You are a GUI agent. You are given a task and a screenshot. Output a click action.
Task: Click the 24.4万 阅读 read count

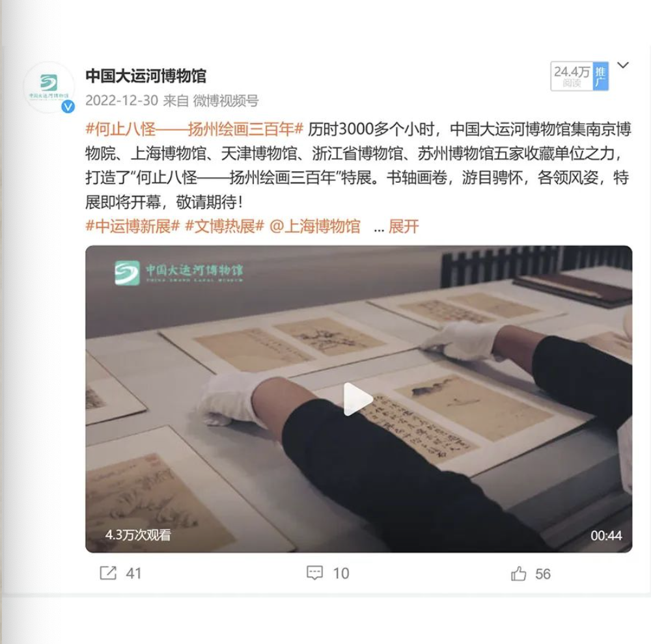coord(572,76)
